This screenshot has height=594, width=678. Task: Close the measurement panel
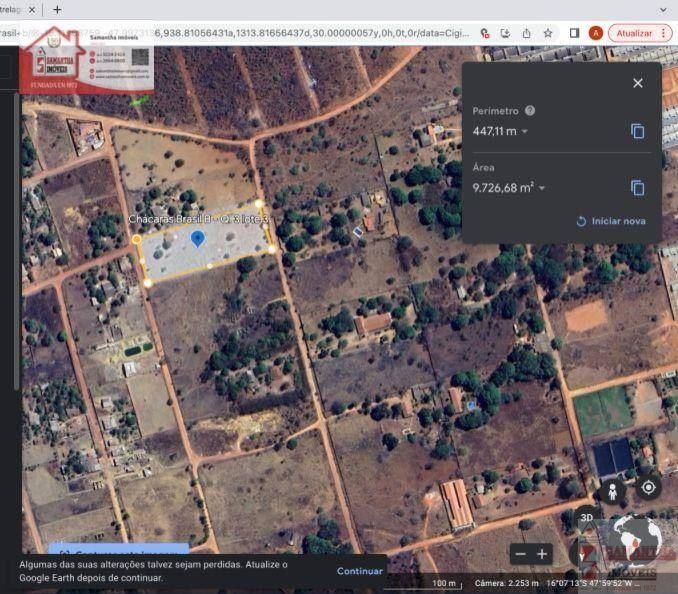[638, 83]
